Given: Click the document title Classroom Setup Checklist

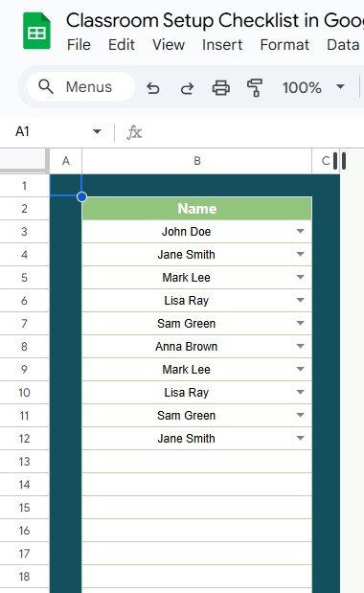Looking at the screenshot, I should 215,20.
